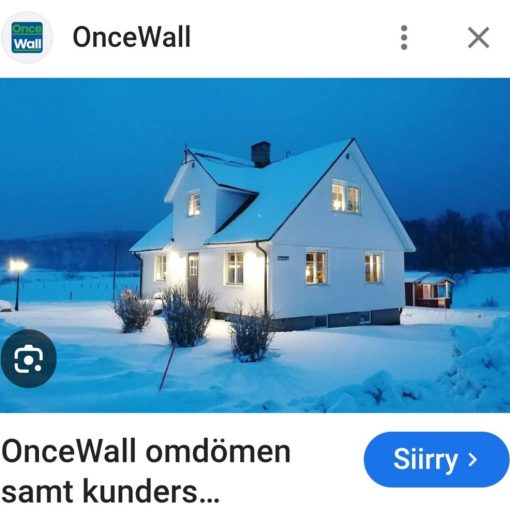Image resolution: width=510 pixels, height=510 pixels.
Task: Click the green 'Once' text in the logo
Action: click(x=27, y=28)
